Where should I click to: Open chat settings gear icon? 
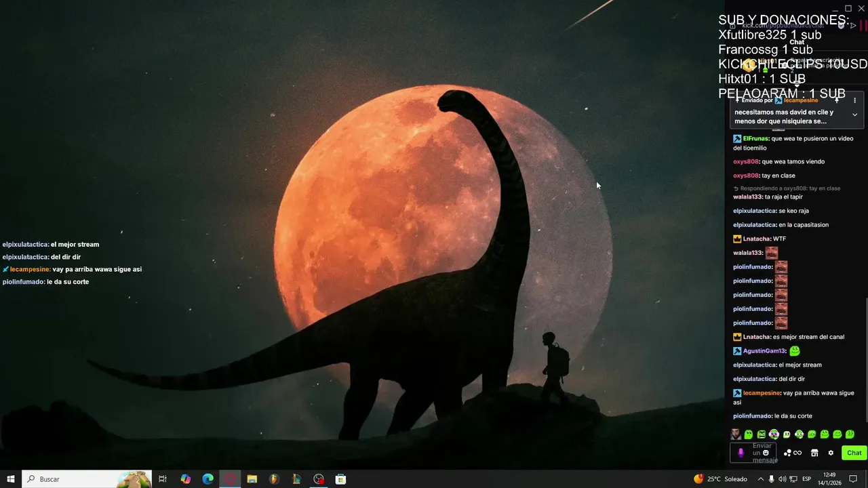[x=831, y=453]
